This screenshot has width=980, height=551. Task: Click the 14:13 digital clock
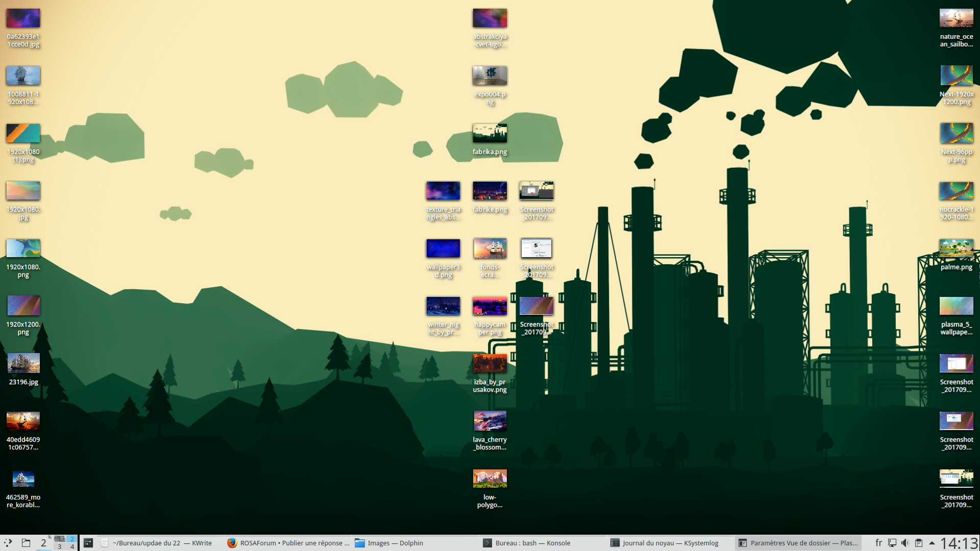959,543
